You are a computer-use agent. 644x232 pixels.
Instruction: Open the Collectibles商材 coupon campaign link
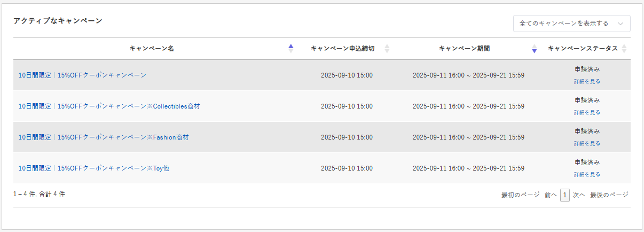pyautogui.click(x=109, y=106)
